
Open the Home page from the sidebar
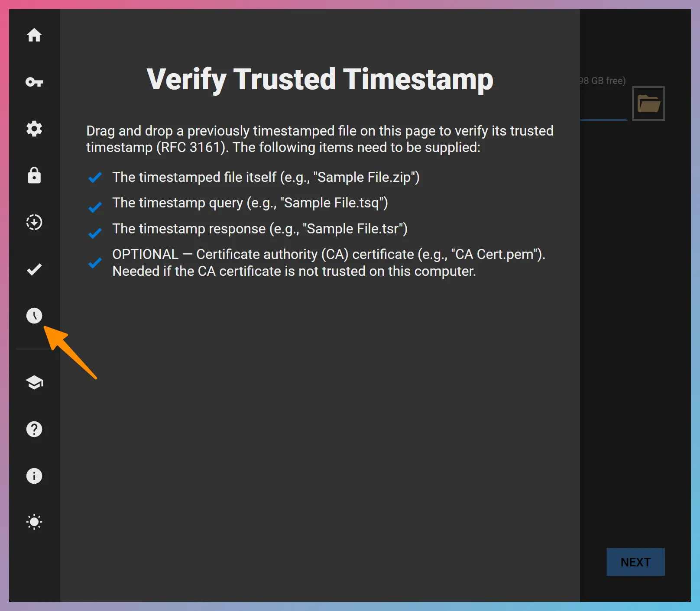click(34, 36)
